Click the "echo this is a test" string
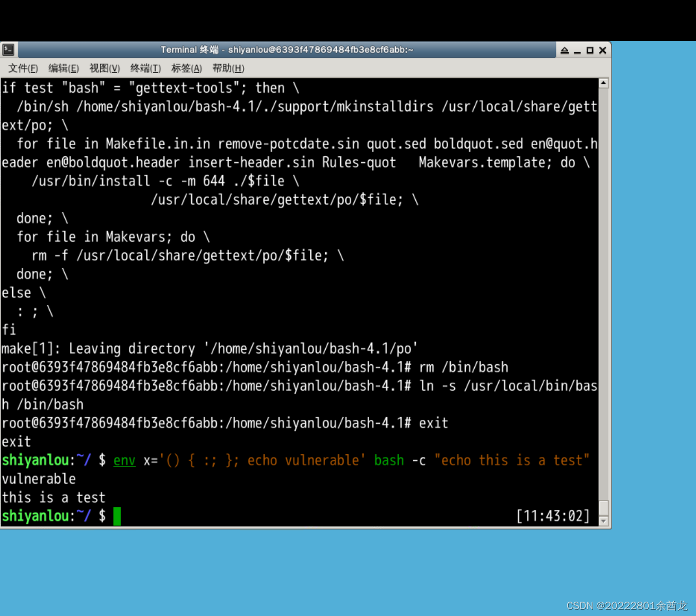Viewport: 696px width, 616px height. [512, 460]
